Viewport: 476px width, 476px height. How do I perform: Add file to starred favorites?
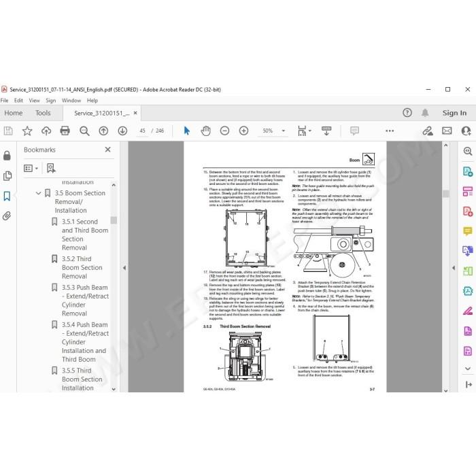pyautogui.click(x=27, y=131)
